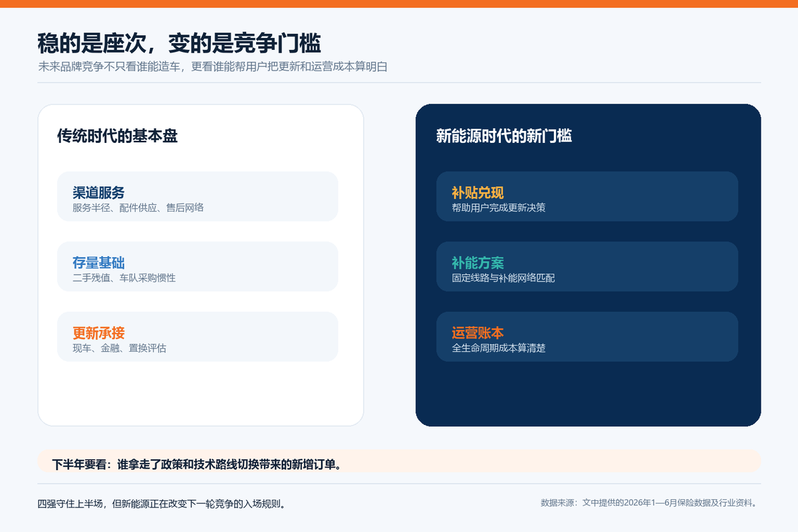Click the callout text starting 下半年要看

click(x=198, y=464)
